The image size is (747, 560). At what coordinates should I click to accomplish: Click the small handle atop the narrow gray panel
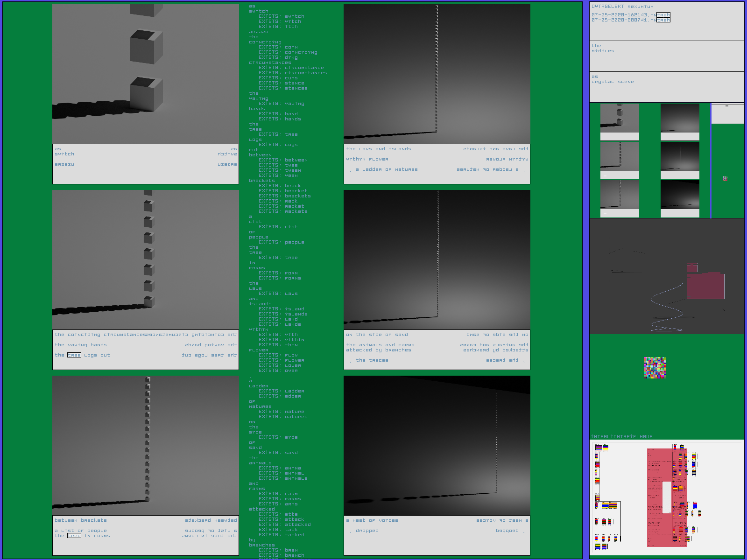pyautogui.click(x=727, y=106)
